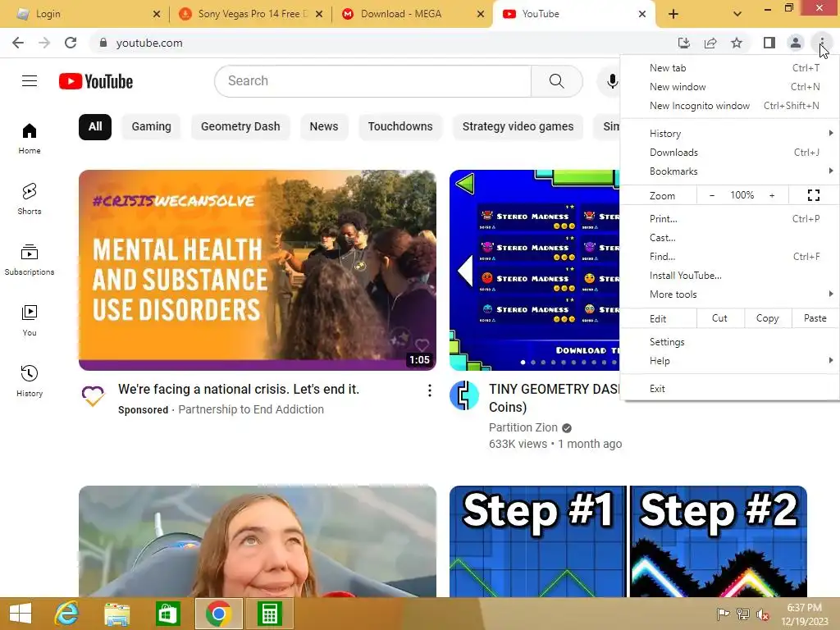Open History in the YouTube sidebar
The height and width of the screenshot is (630, 840).
tap(30, 381)
